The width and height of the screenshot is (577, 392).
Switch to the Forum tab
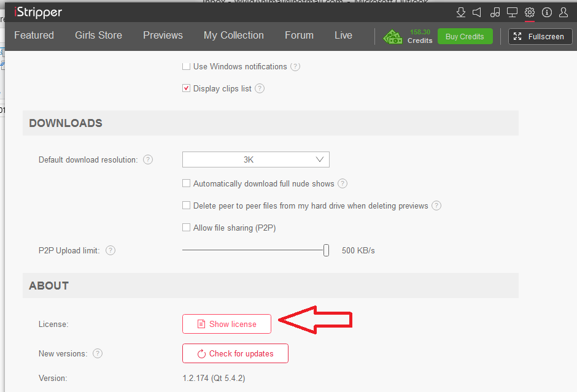(x=299, y=36)
